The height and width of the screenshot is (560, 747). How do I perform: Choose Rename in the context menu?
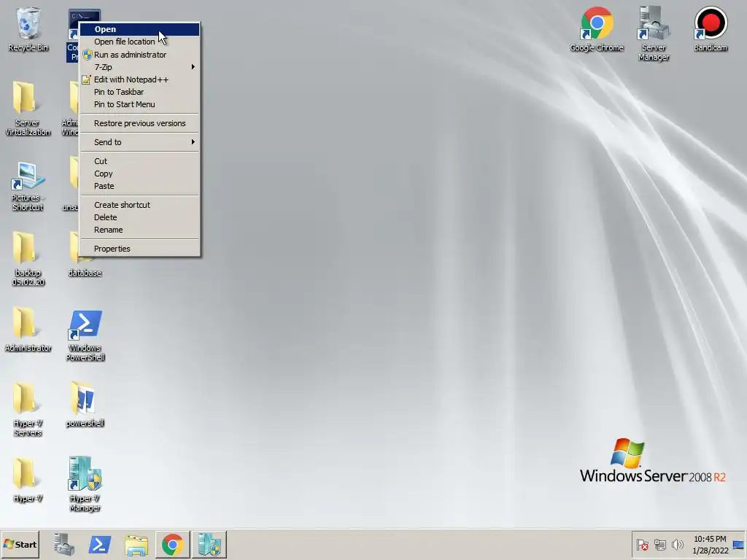[139, 230]
